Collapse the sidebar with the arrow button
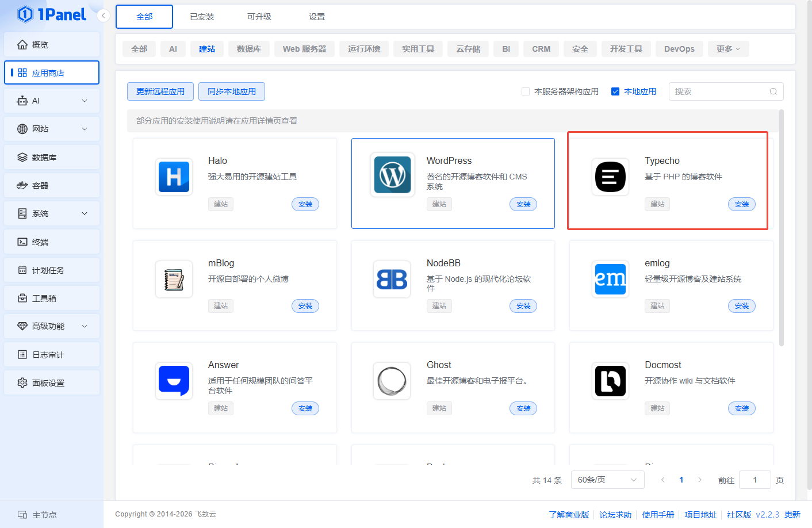The image size is (812, 528). pos(103,16)
